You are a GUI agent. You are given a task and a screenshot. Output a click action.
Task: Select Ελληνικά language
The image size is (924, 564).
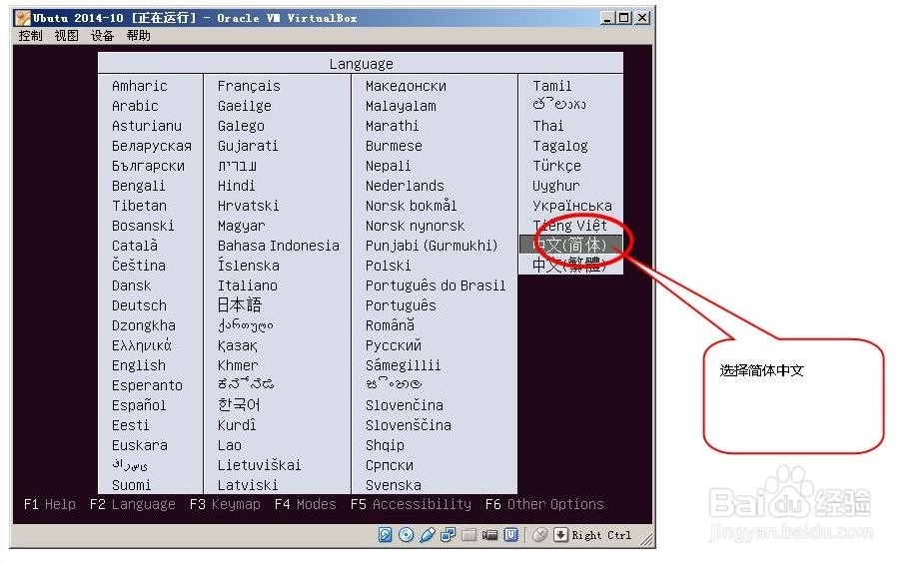click(x=142, y=345)
